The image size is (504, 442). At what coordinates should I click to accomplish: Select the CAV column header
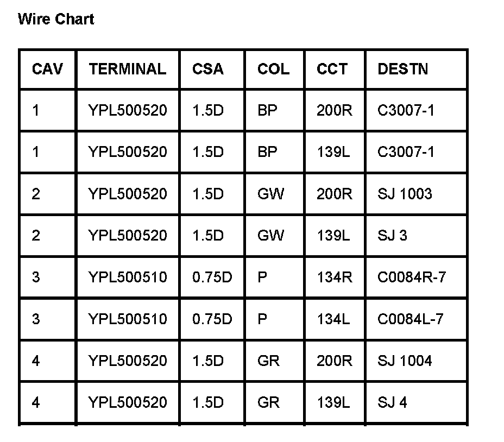pos(47,69)
